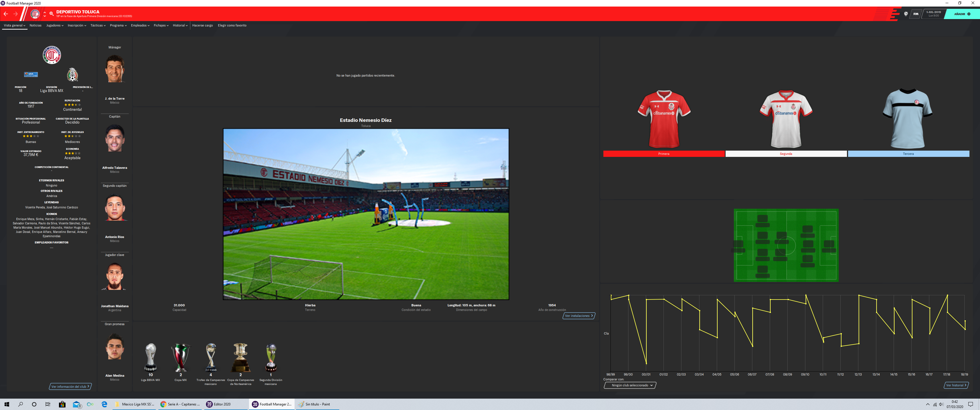Click the Mexico federation crest
The width and height of the screenshot is (980, 410).
(72, 75)
